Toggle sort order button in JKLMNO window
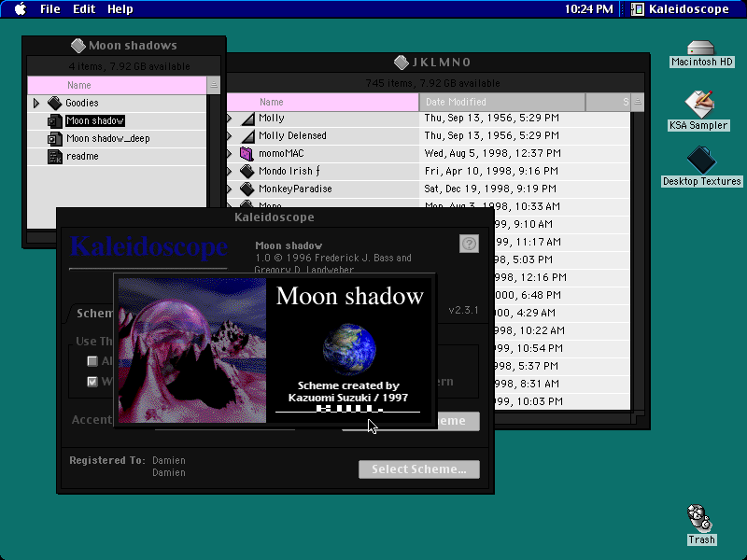Screen dimensions: 747x560 click(x=638, y=102)
